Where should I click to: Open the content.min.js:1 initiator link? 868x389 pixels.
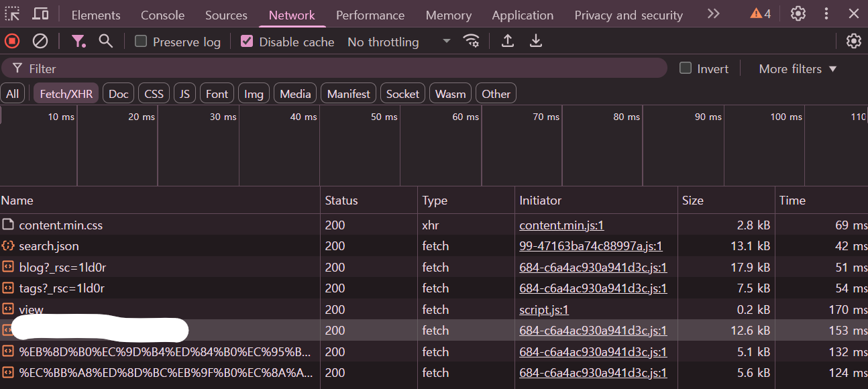pyautogui.click(x=561, y=225)
